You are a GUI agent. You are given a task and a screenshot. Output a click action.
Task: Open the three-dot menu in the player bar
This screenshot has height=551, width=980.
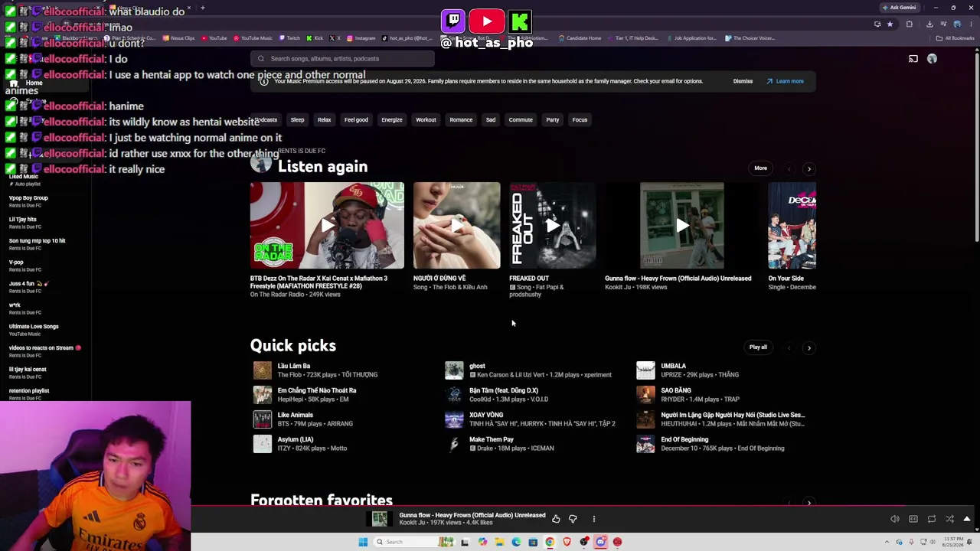(x=593, y=519)
